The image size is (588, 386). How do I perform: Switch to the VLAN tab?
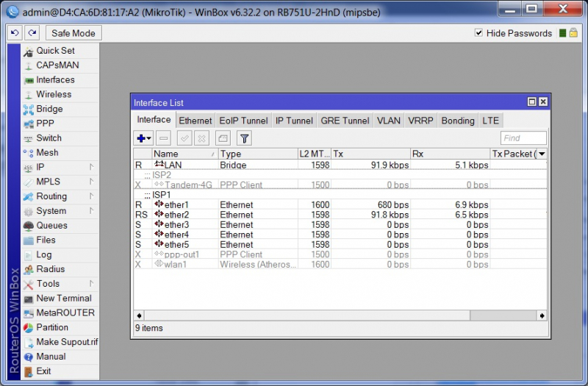pos(389,121)
